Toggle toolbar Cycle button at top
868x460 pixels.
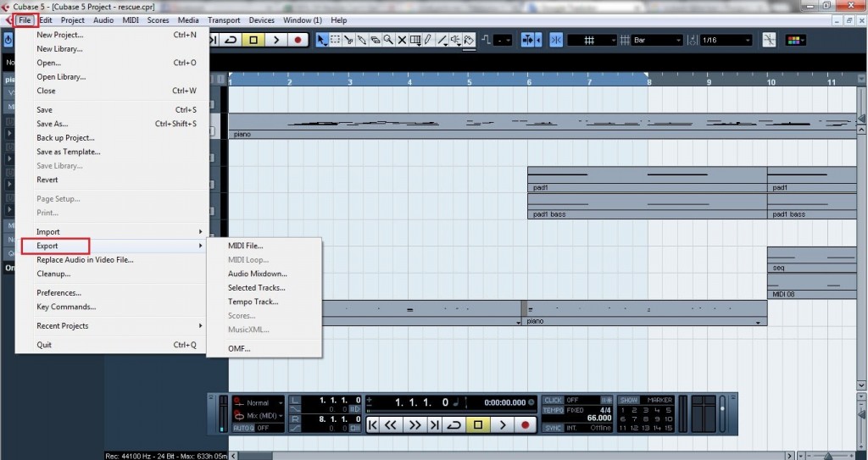click(x=231, y=40)
